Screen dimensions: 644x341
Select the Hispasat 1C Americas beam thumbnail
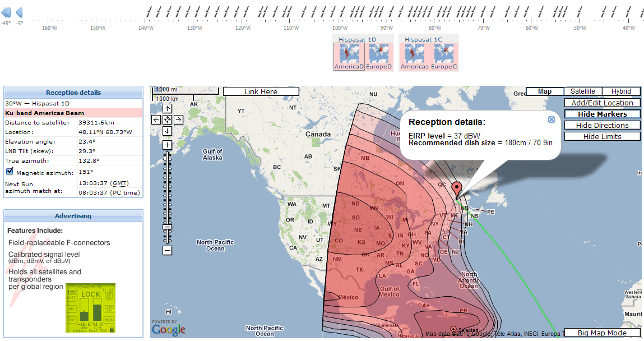pos(414,57)
